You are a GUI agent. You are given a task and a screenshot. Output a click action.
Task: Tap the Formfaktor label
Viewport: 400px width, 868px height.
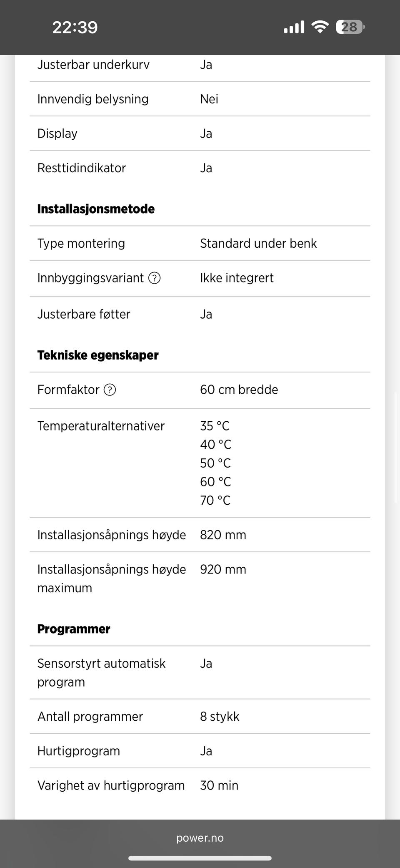coord(68,390)
